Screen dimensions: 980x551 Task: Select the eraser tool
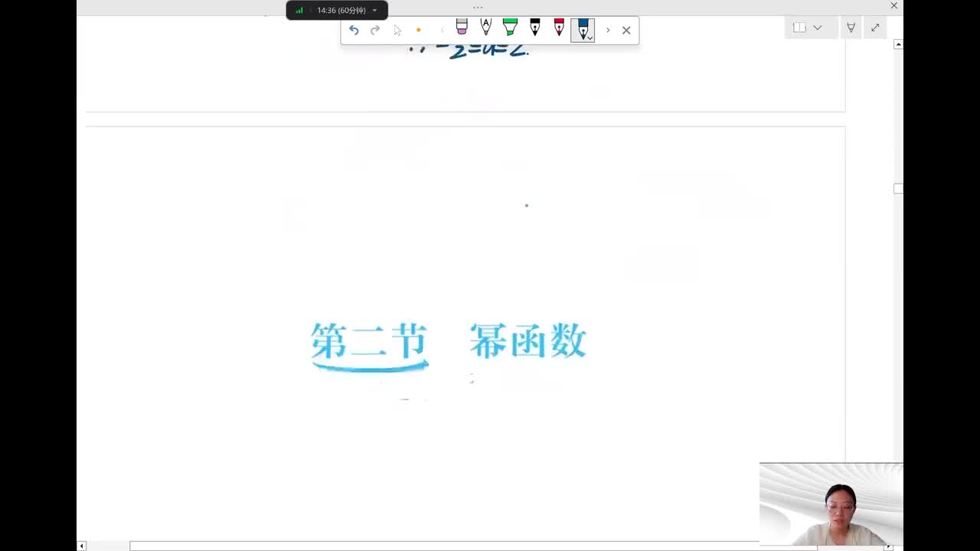(462, 28)
